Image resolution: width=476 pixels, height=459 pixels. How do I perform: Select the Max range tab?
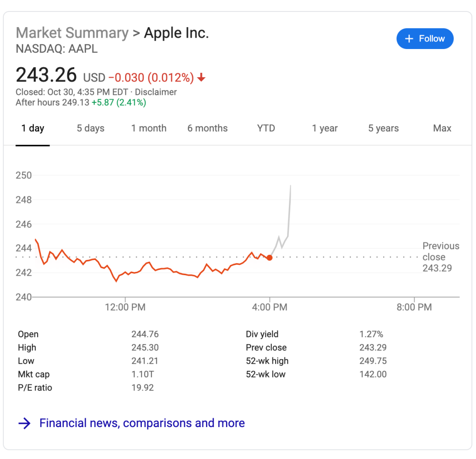tap(442, 128)
